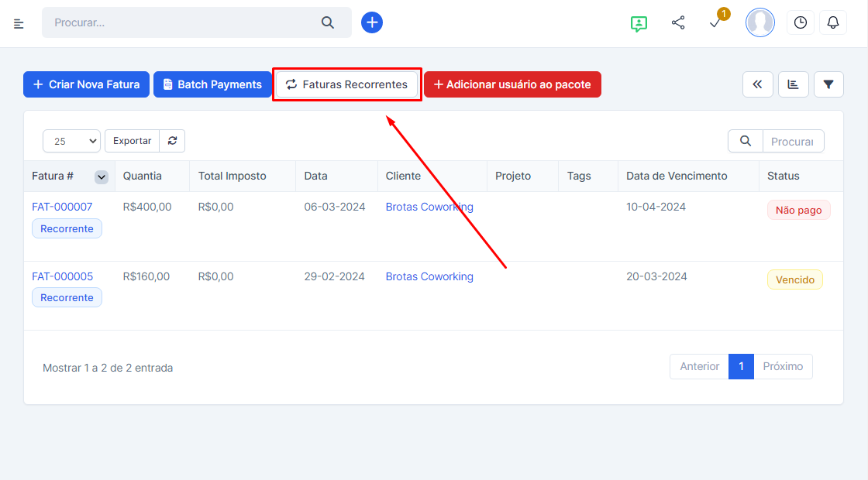
Task: Collapse table with double-chevron button
Action: click(757, 84)
